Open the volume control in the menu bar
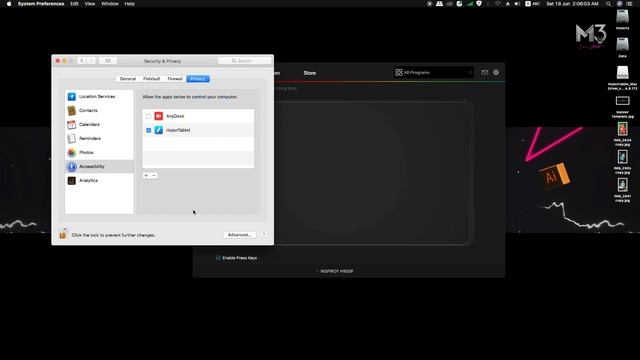Screen dimensions: 640x360 (517, 4)
